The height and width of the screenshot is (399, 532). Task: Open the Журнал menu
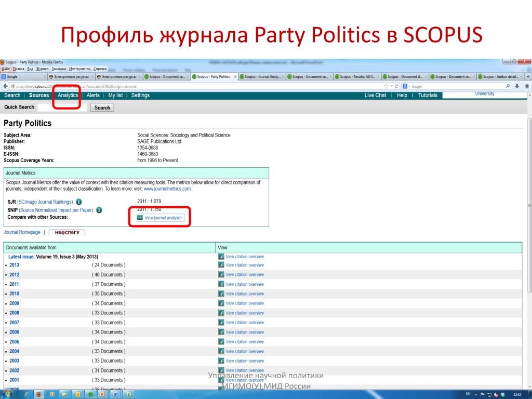[x=42, y=69]
